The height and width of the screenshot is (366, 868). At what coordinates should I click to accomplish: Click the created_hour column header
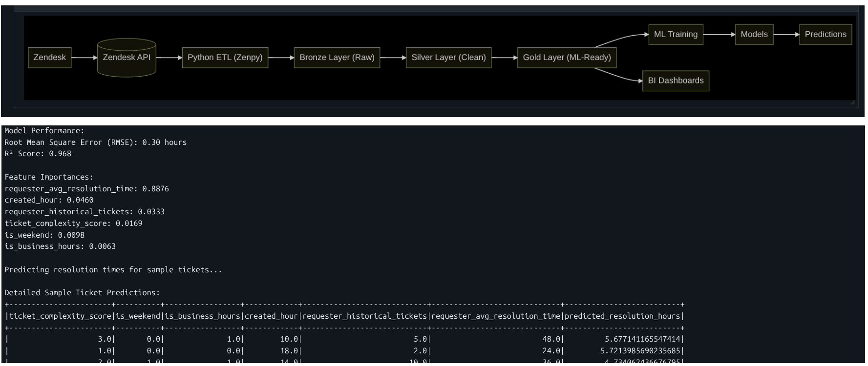tap(271, 316)
